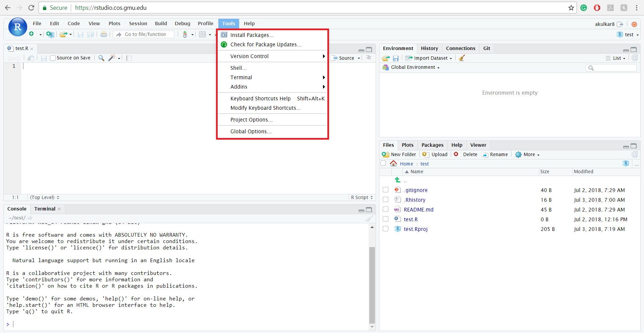The height and width of the screenshot is (333, 644).
Task: Click the console vertical scrollbar
Action: point(372,285)
